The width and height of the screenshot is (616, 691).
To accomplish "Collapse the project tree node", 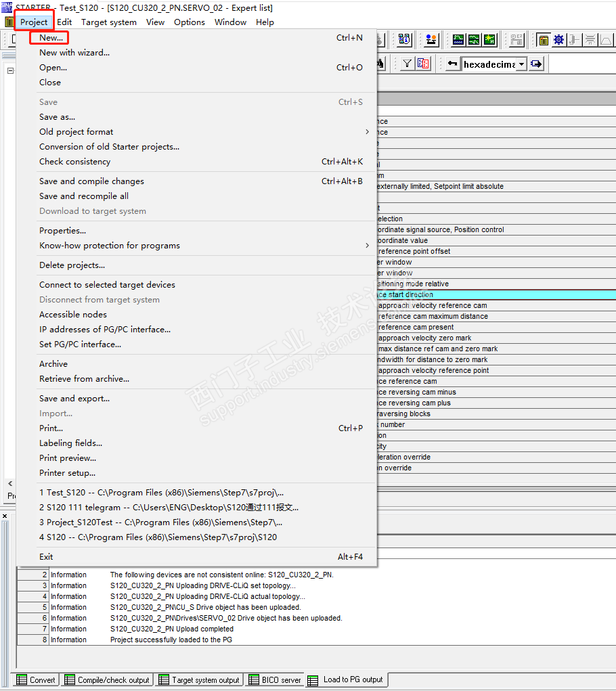I will point(10,70).
